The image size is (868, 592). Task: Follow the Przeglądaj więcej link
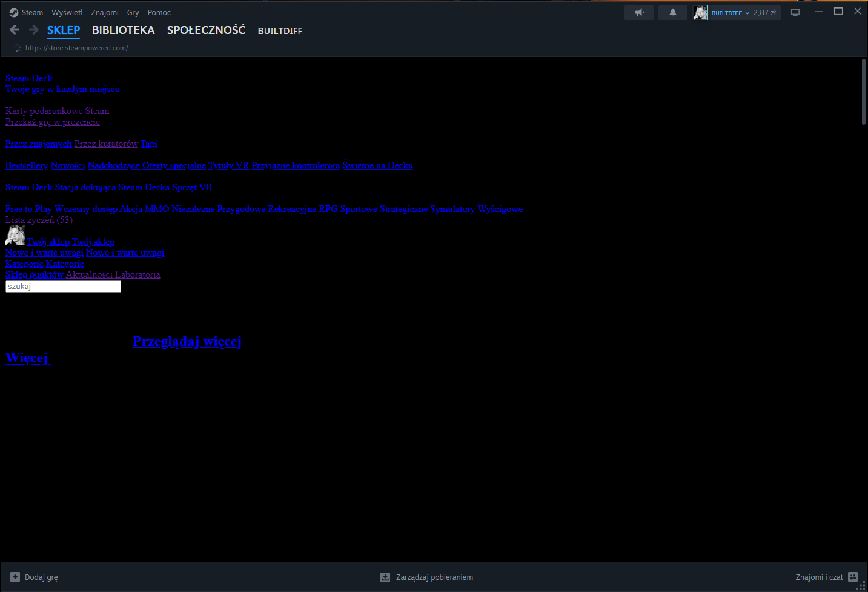pyautogui.click(x=187, y=342)
